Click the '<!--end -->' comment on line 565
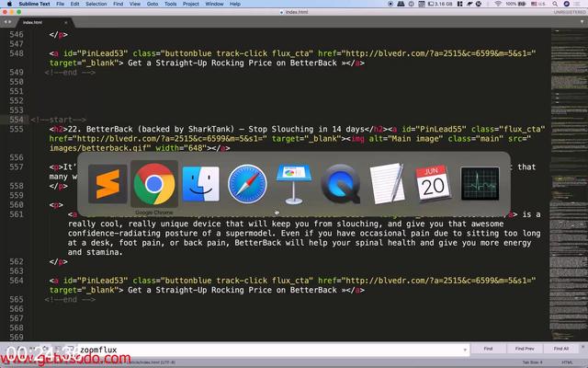588x368 pixels. [x=70, y=300]
